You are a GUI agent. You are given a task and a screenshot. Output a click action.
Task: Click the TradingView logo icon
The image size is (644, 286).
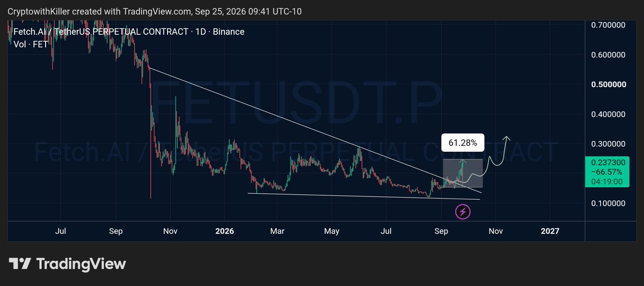pos(20,263)
